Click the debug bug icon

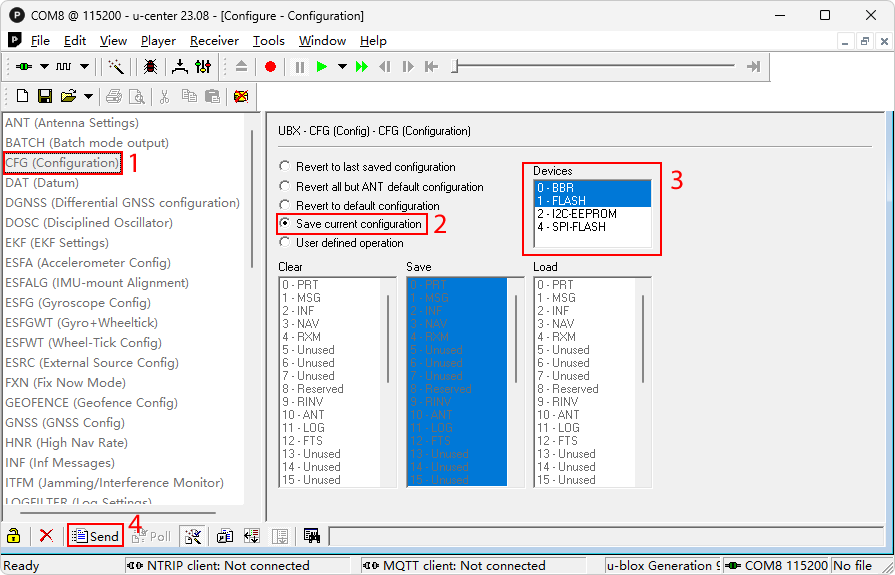pyautogui.click(x=150, y=67)
